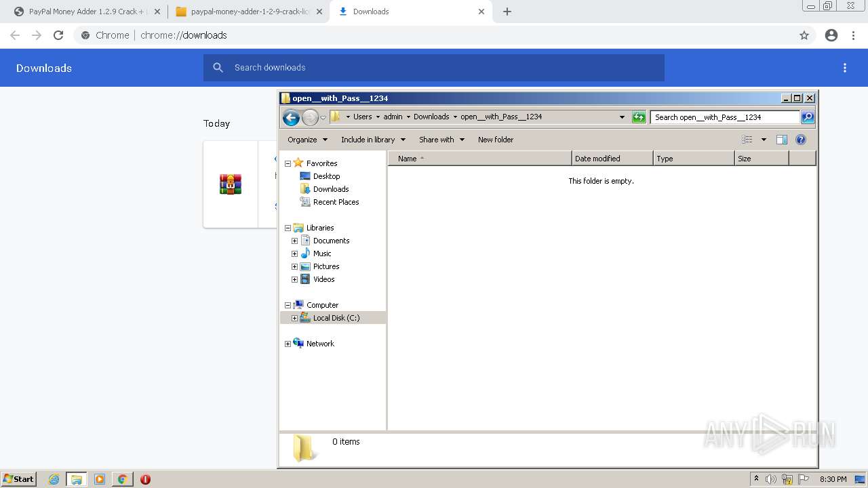Open the Windows Start button
868x488 pixels.
coord(19,479)
